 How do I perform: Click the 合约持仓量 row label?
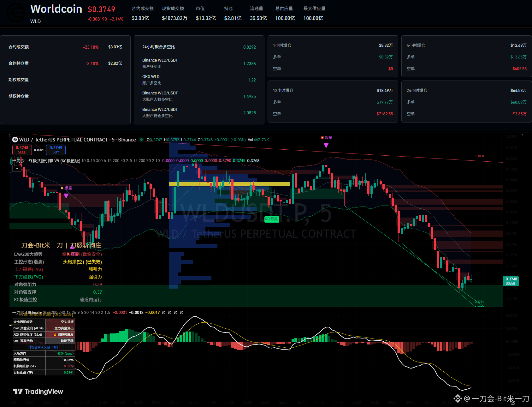(19, 63)
